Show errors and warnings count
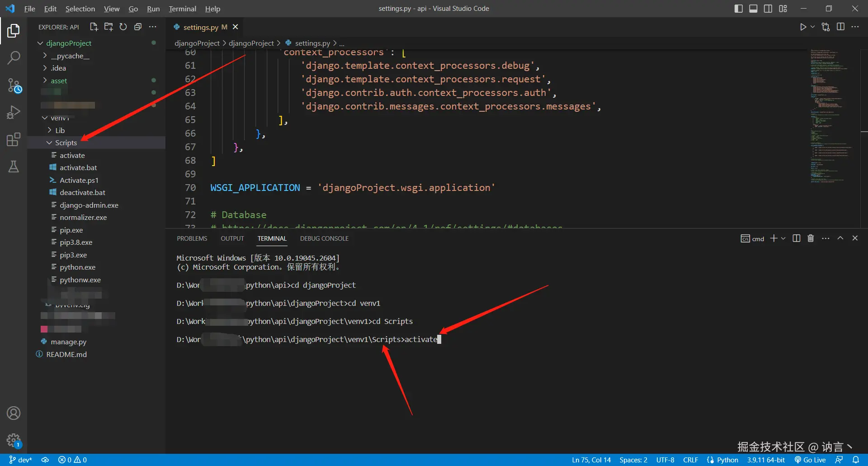 click(72, 460)
